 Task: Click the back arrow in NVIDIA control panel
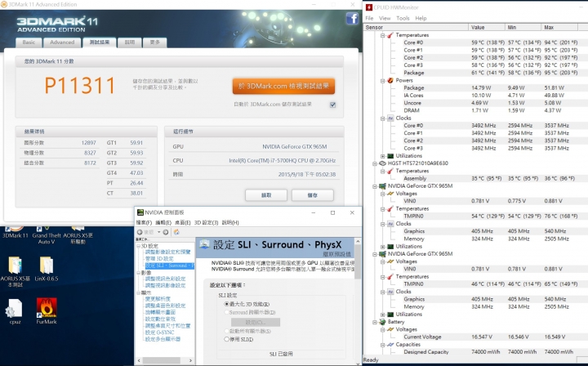coord(140,232)
